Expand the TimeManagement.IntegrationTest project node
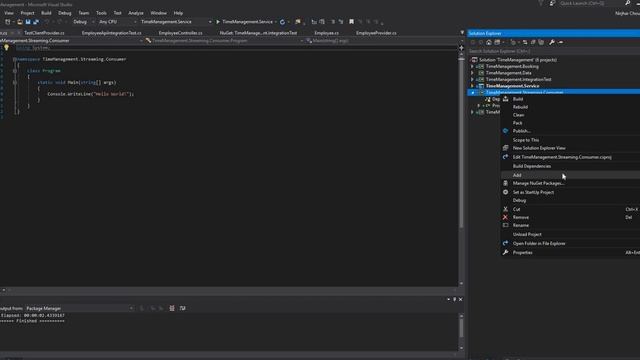This screenshot has height=360, width=640. click(472, 80)
